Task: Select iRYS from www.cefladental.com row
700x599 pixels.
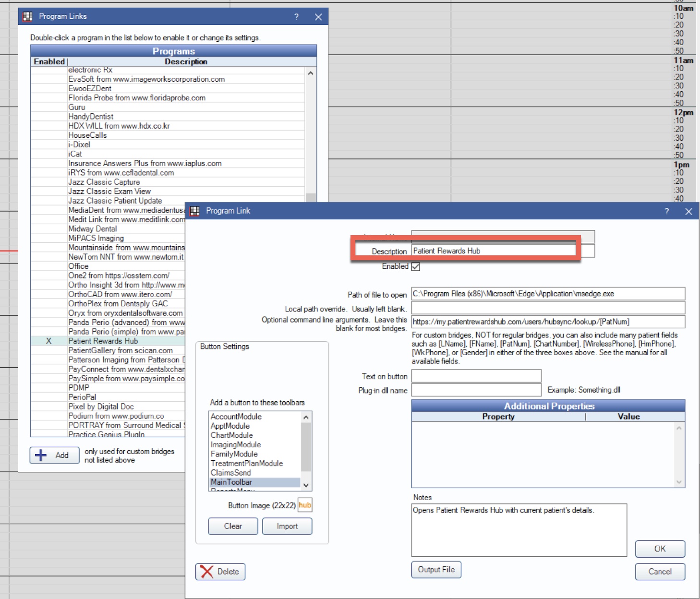Action: point(168,173)
